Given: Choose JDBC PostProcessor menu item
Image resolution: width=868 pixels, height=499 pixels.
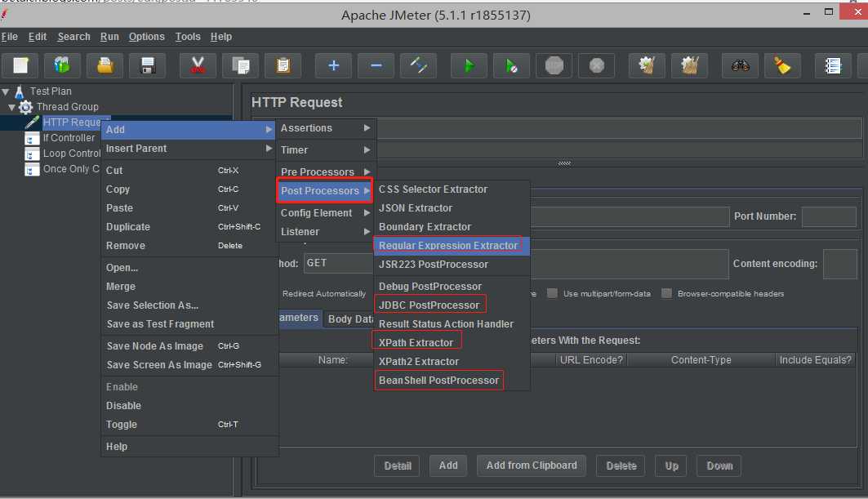Looking at the screenshot, I should point(452,305).
